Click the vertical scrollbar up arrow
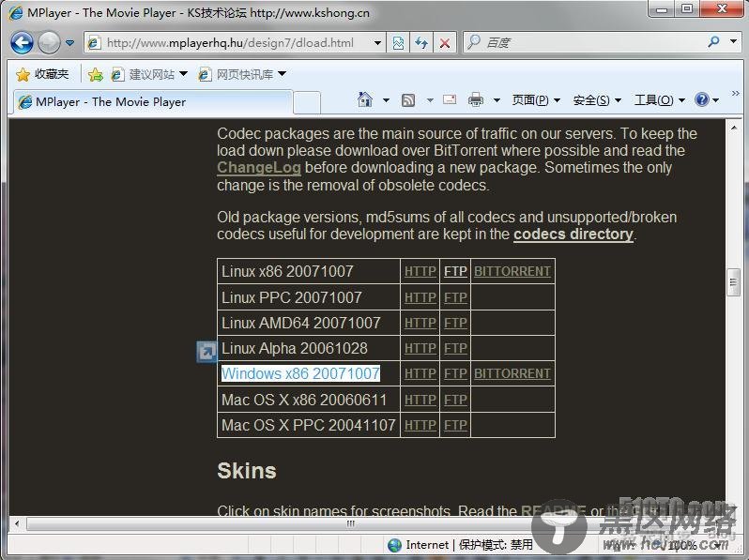749x560 pixels. pyautogui.click(x=733, y=128)
